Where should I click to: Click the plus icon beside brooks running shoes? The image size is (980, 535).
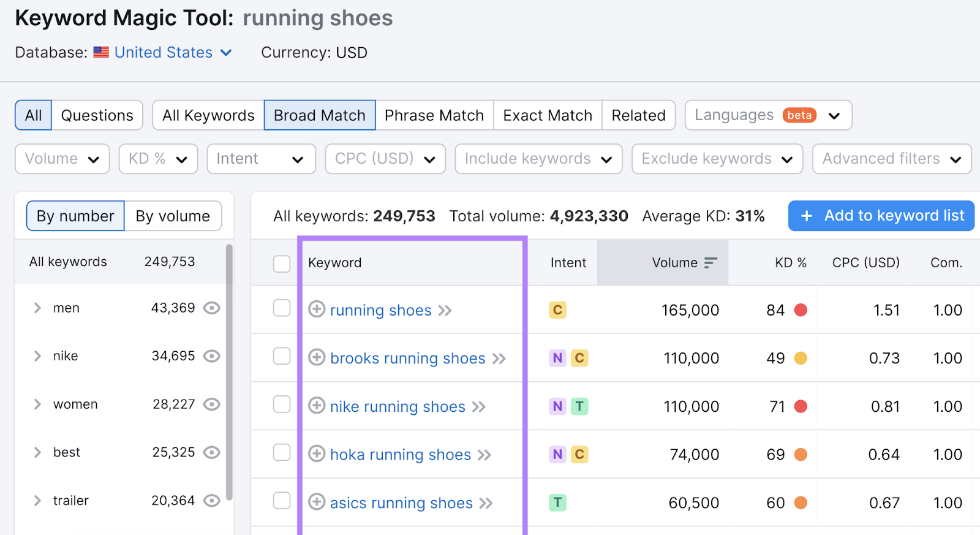(x=317, y=357)
